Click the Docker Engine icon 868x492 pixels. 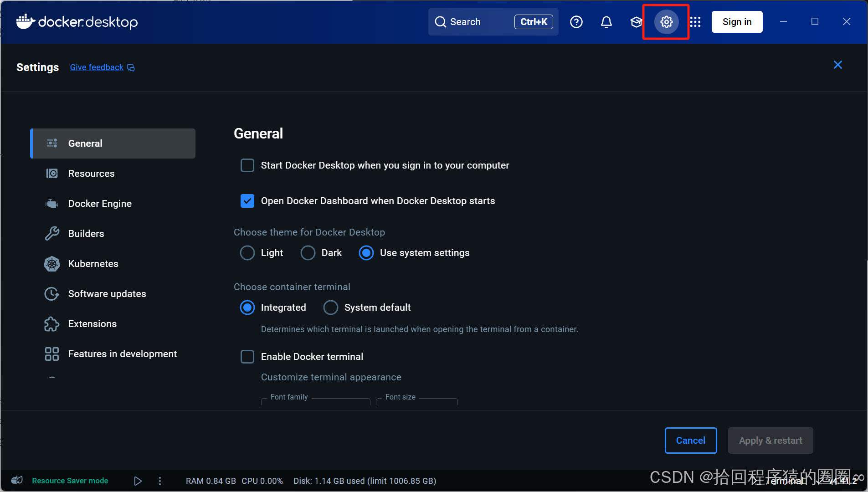52,204
